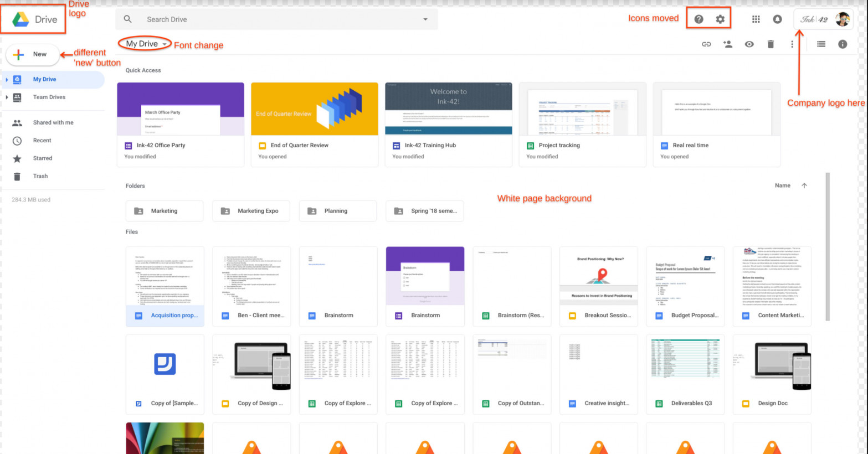868x454 pixels.
Task: Open the help question mark icon
Action: pyautogui.click(x=698, y=19)
